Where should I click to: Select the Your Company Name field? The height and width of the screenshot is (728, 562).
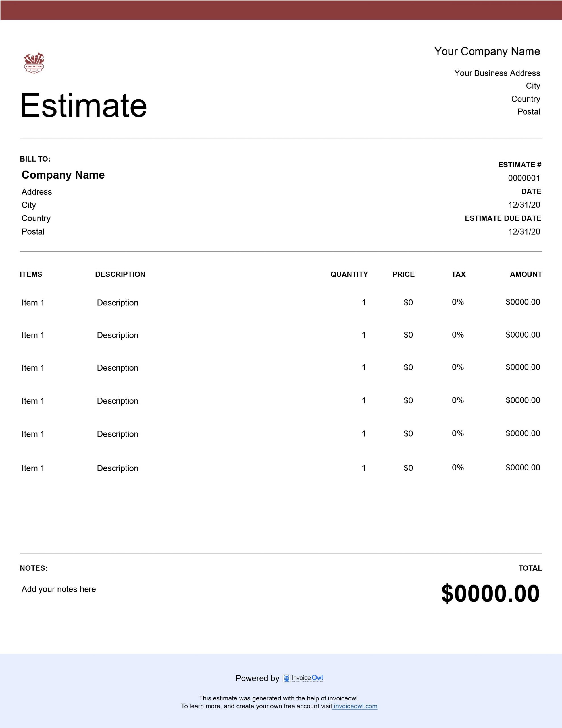487,51
